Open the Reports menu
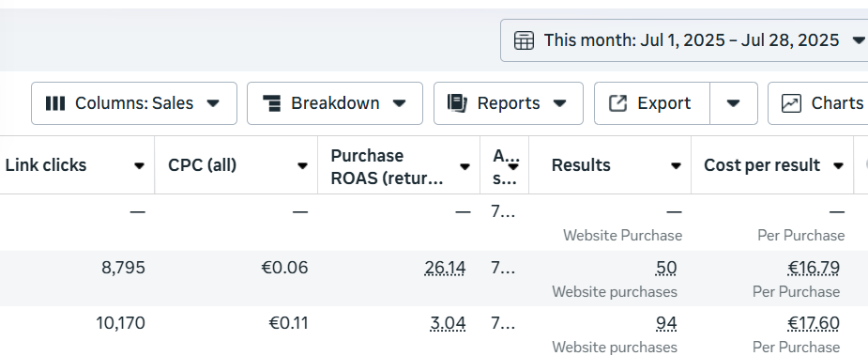868x356 pixels. (509, 103)
